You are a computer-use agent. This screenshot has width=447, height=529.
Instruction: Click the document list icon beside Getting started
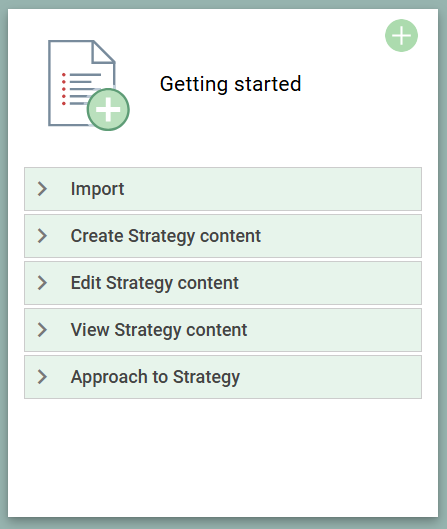coord(88,85)
